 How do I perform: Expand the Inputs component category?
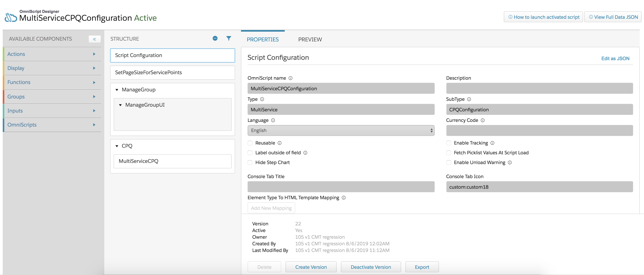pos(52,111)
